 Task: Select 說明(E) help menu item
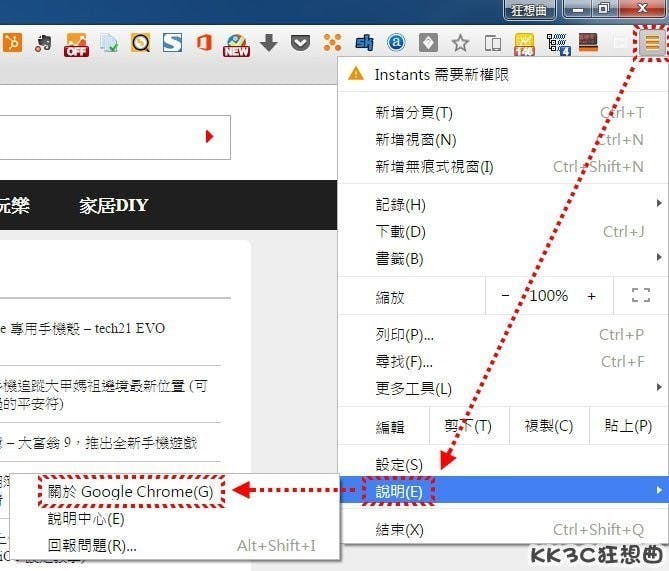503,491
